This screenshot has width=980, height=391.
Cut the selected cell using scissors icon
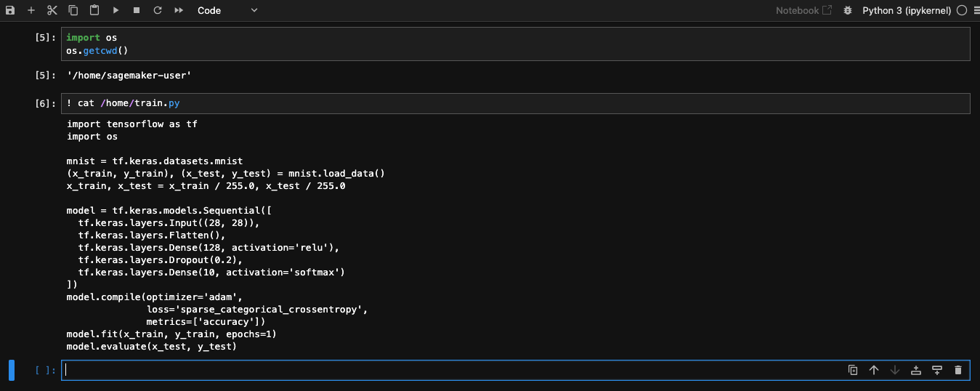tap(52, 11)
